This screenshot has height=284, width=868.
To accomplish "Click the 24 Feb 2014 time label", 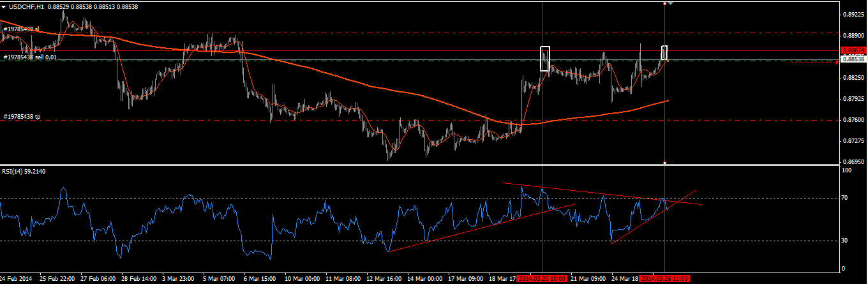I will [15, 279].
